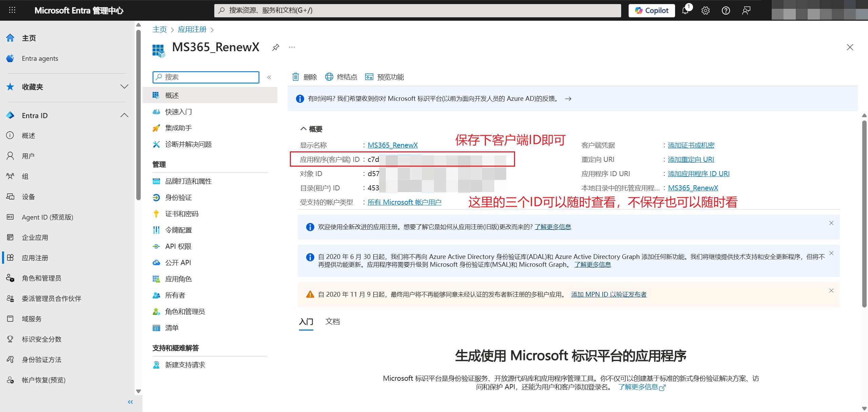Image resolution: width=868 pixels, height=412 pixels.
Task: Open 域服务 in the sidebar
Action: 32,319
